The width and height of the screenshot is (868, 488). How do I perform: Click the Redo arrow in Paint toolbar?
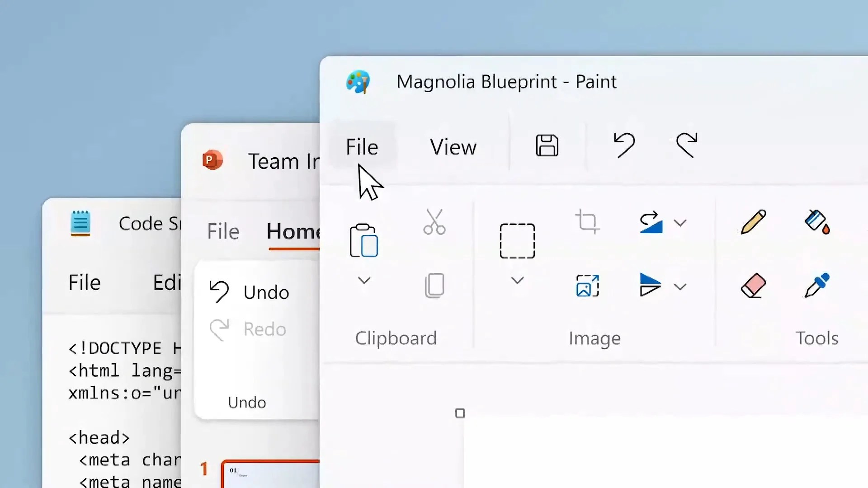pos(687,145)
